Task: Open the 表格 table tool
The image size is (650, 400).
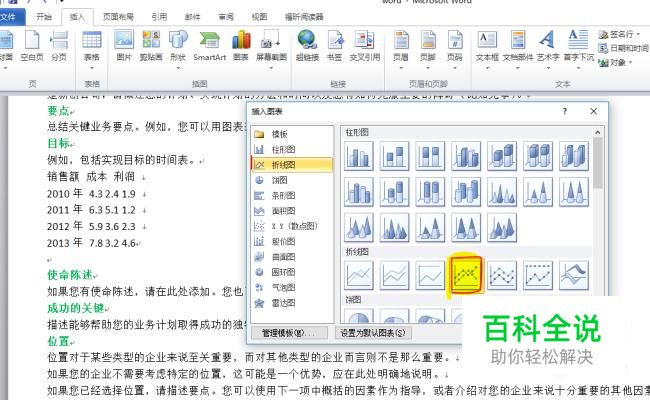Action: 92,46
